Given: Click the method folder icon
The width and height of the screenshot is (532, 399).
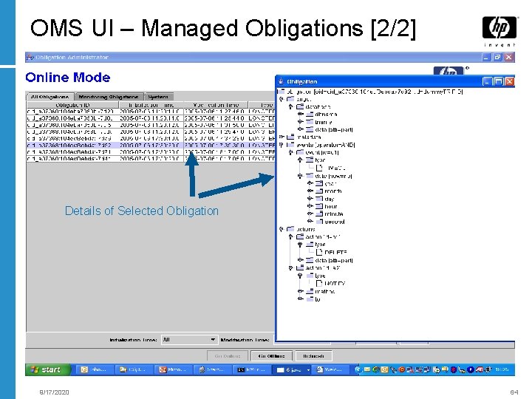Looking at the screenshot, I should 310,291.
